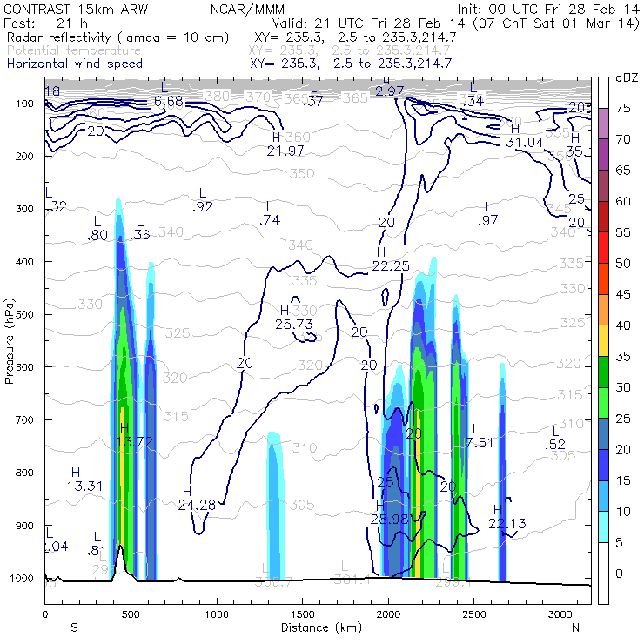
Task: Select the dark green 30–35 dBZ colorbar segment
Action: 603,372
